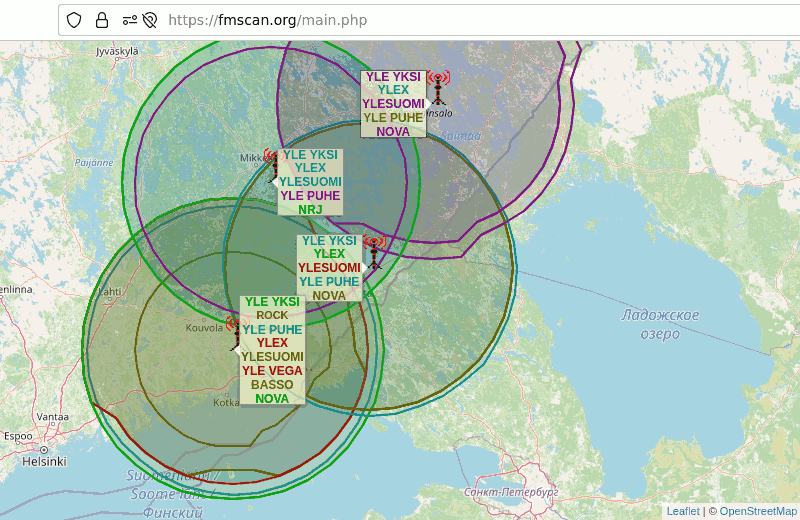The height and width of the screenshot is (520, 800).
Task: Click the Санкт-Петербург city label
Action: coord(511,492)
